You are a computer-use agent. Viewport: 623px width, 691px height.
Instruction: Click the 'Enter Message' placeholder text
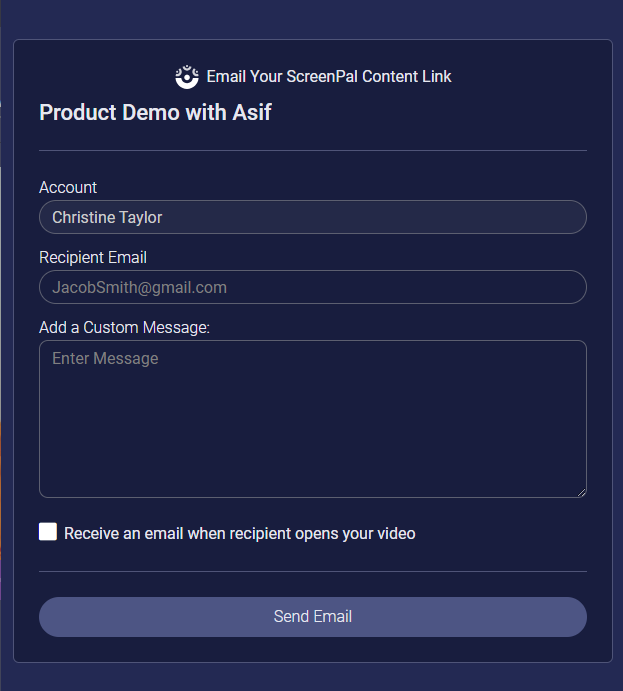[x=105, y=358]
